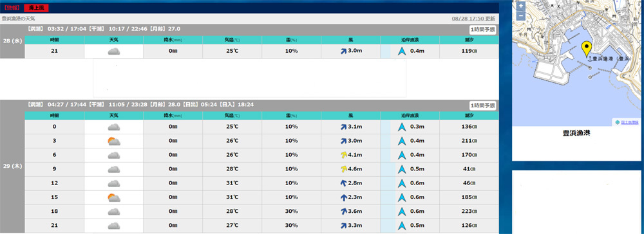The width and height of the screenshot is (644, 234).
Task: Click the partly sunny icon at 3 o'clock
Action: pos(114,141)
